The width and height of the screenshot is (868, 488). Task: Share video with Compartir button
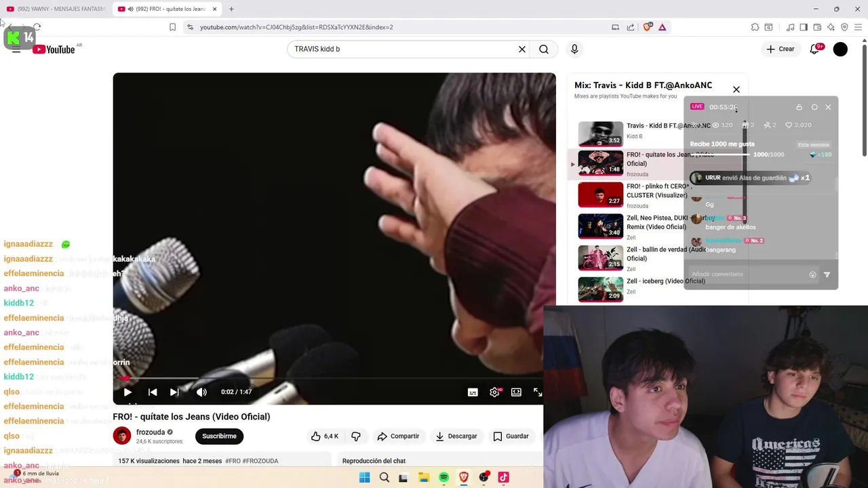(x=399, y=436)
